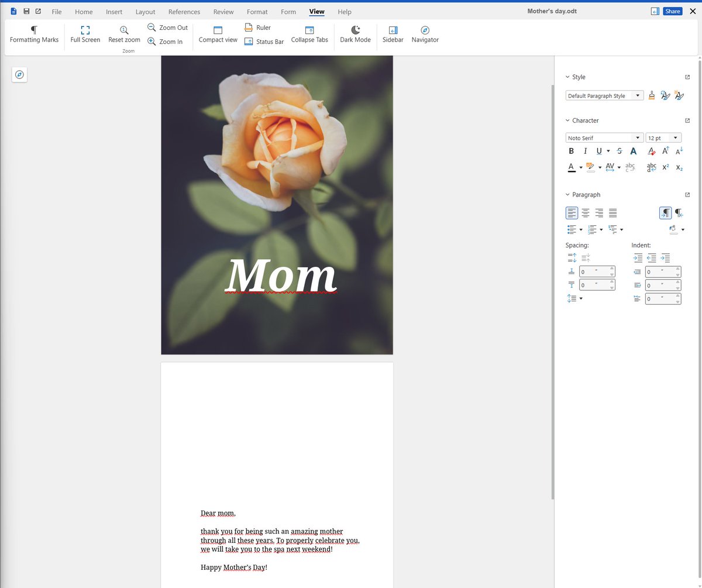Apply subscript formatting
702x588 pixels.
point(679,167)
